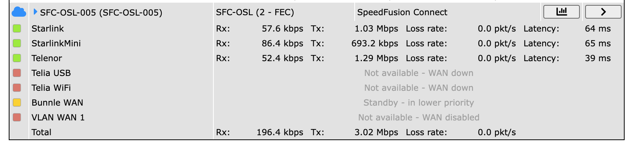The image size is (644, 158).
Task: Click Telenor green status indicator
Action: coord(17,58)
